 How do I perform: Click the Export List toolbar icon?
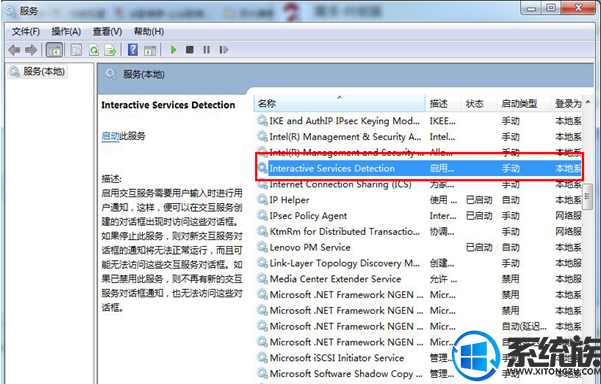coord(110,50)
